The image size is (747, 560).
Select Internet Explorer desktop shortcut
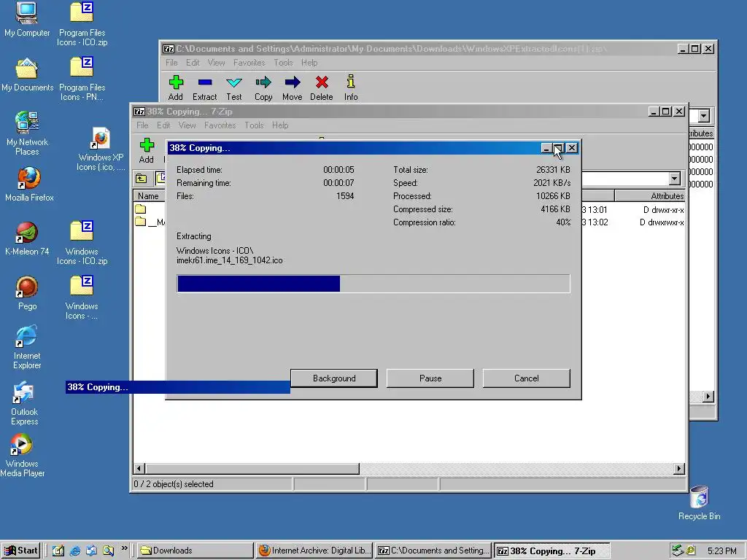click(x=27, y=347)
